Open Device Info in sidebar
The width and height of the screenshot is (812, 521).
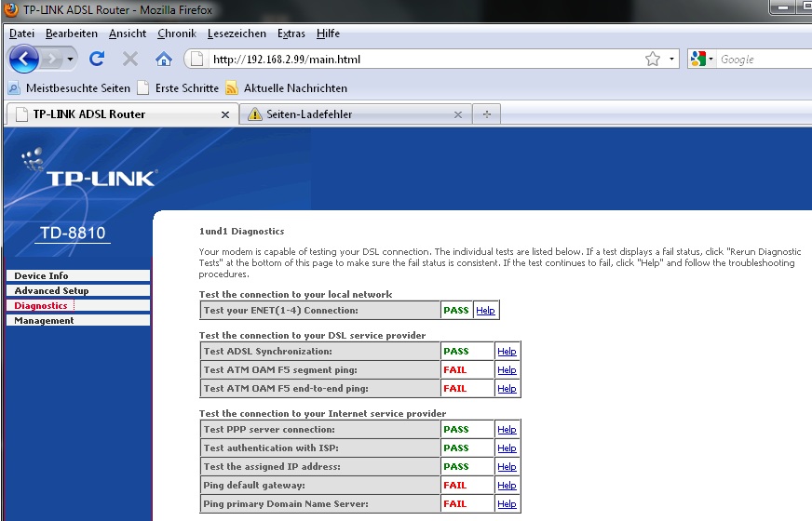[78, 275]
